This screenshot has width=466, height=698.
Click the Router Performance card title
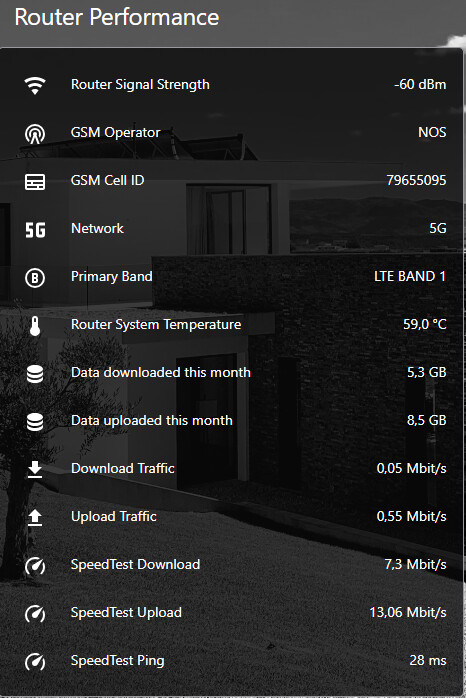(117, 18)
